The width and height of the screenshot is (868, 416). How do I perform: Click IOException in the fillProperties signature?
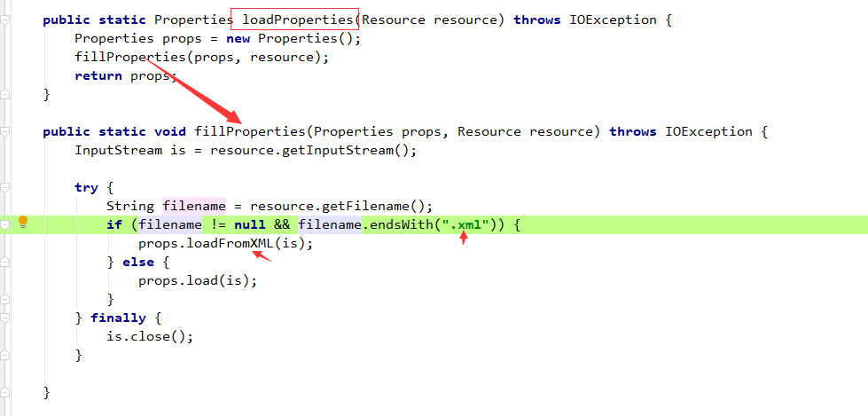(x=708, y=132)
